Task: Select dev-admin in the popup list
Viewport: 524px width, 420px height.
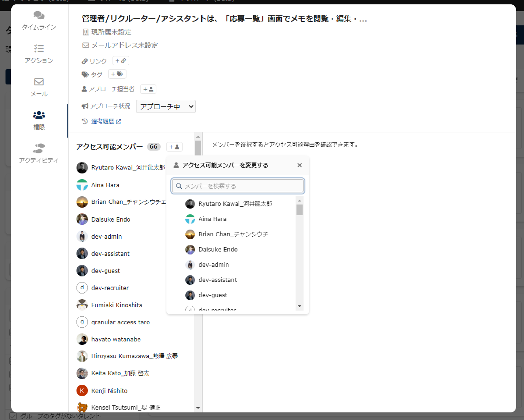Action: point(214,264)
